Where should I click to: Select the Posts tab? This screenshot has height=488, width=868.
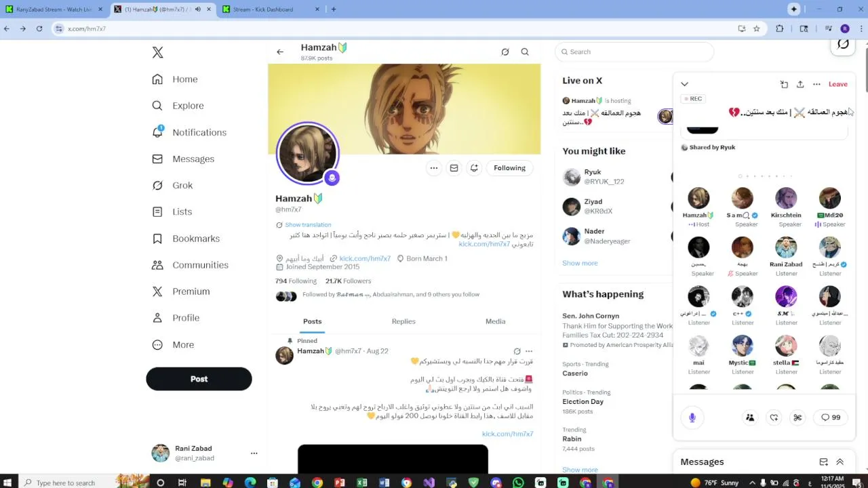(313, 321)
